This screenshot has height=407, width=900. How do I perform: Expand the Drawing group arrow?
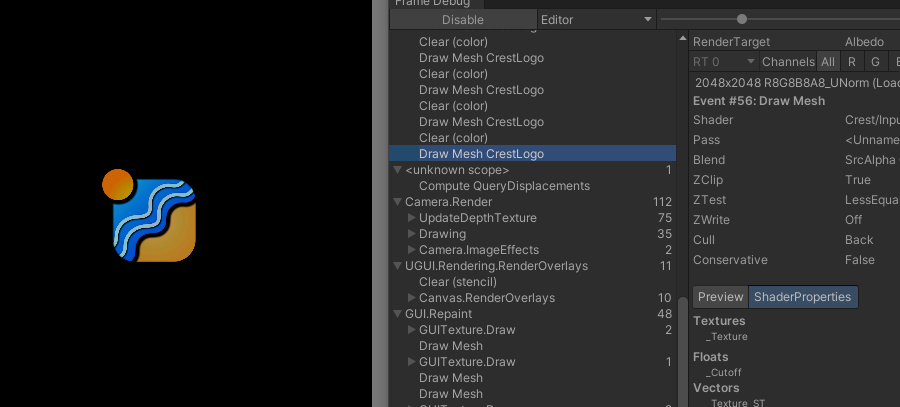pos(411,234)
